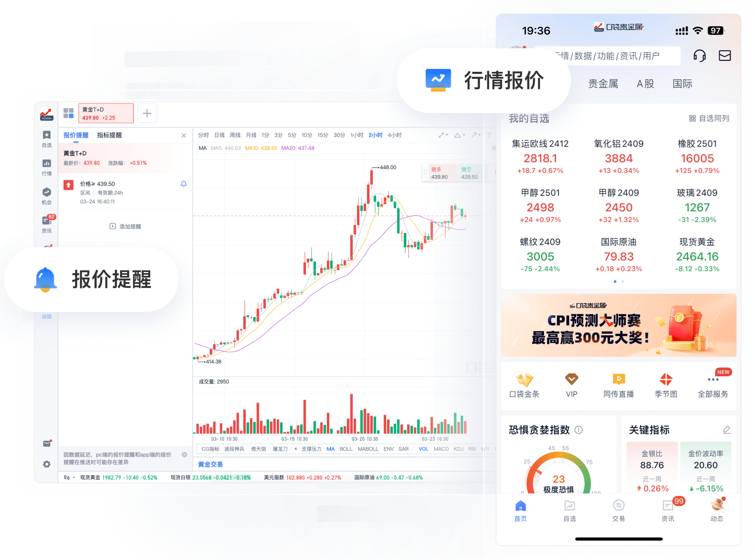Tap the envelope messages icon in mobile app
The width and height of the screenshot is (755, 560).
725,55
